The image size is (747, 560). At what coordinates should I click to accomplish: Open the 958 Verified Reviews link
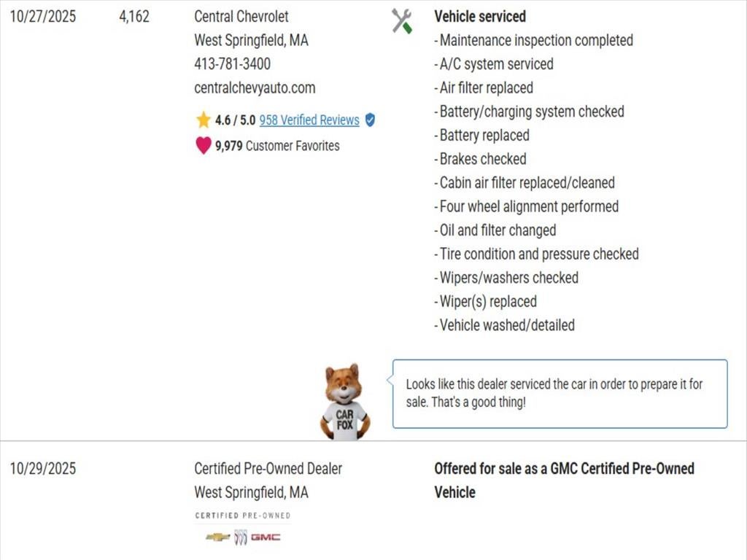click(309, 120)
